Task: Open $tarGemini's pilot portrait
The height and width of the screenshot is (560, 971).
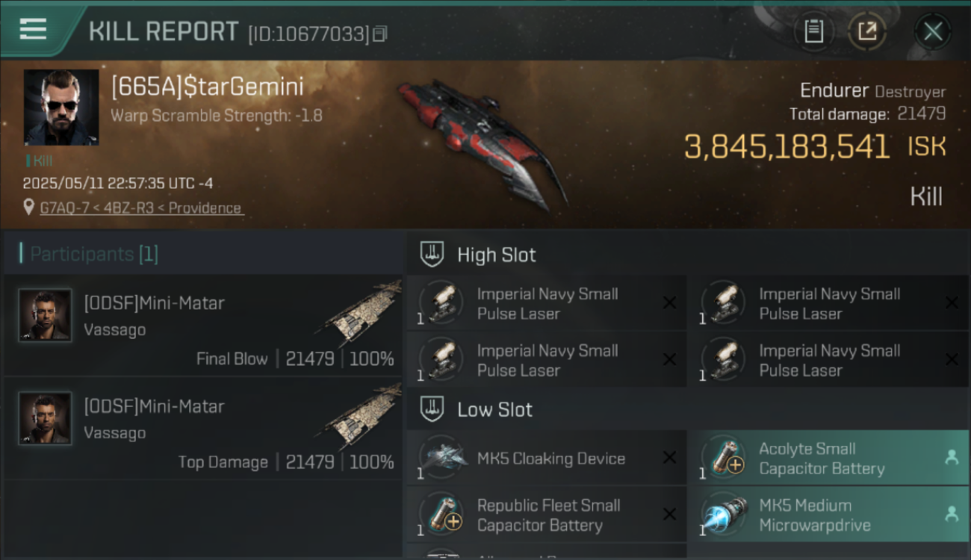Action: point(61,108)
